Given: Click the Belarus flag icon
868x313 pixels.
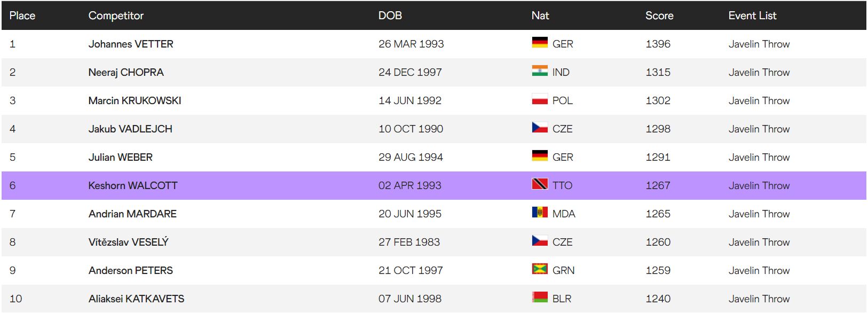Looking at the screenshot, I should click(x=540, y=298).
